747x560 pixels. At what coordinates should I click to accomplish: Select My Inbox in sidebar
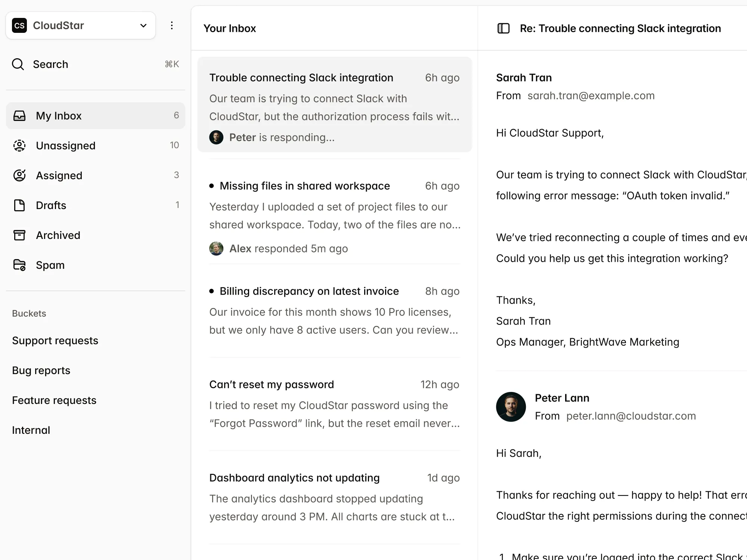pyautogui.click(x=96, y=116)
